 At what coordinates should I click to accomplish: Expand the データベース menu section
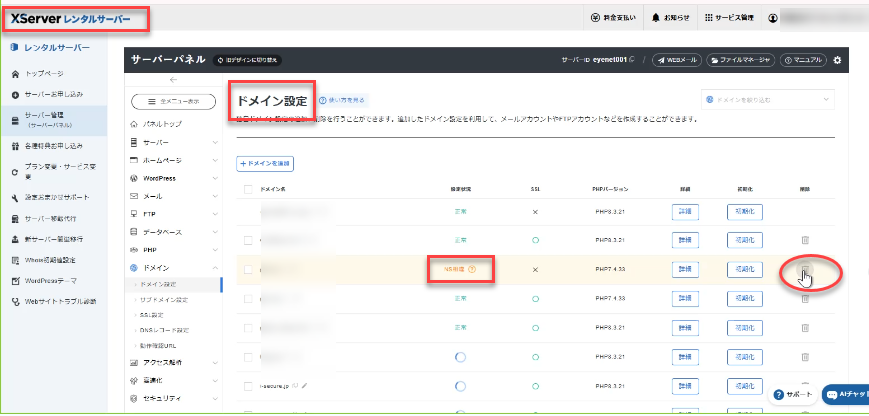[x=174, y=231]
